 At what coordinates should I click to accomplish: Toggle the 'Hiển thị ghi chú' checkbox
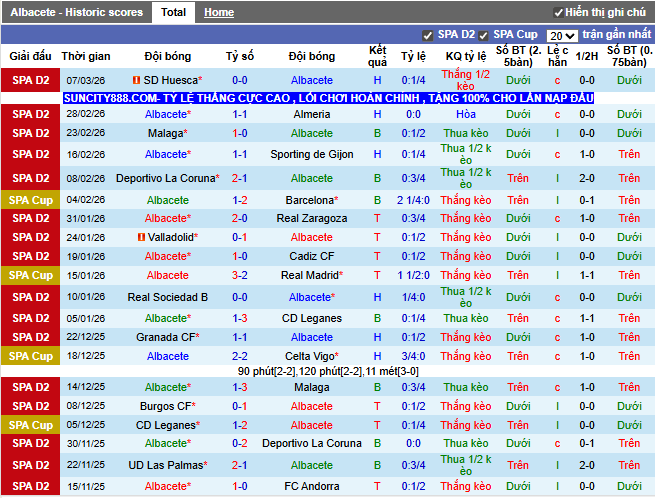click(x=556, y=12)
